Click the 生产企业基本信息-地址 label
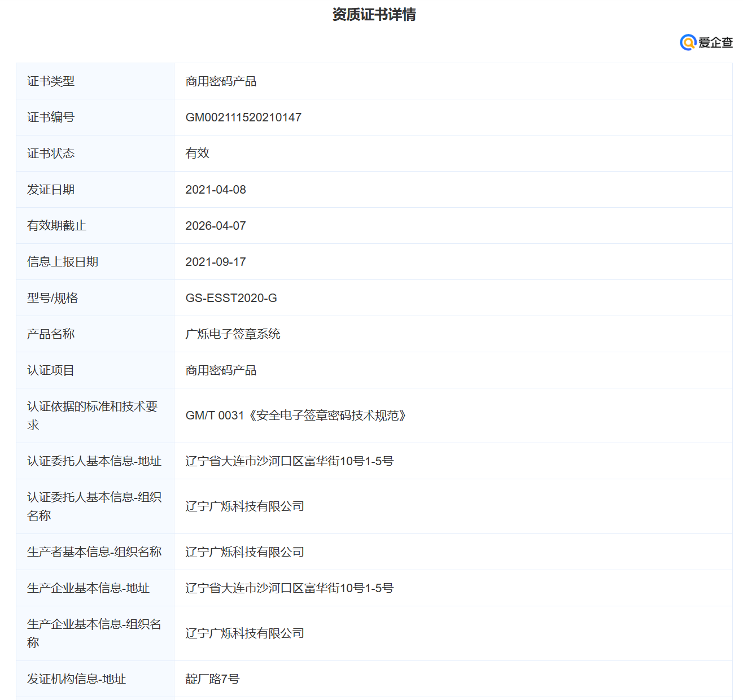 tap(89, 588)
